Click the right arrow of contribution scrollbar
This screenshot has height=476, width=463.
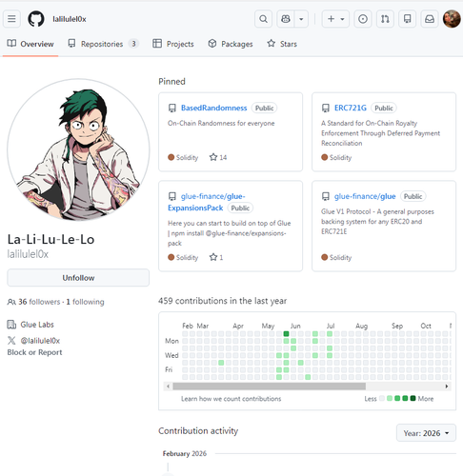(x=447, y=387)
